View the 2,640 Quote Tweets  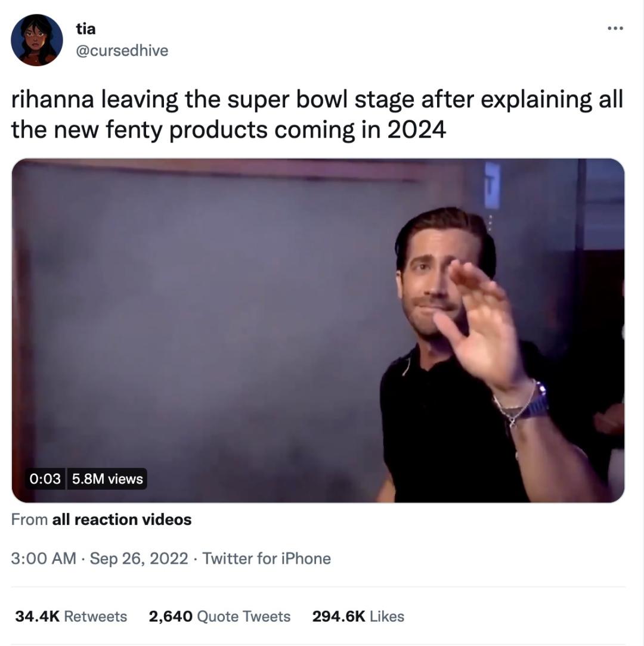[219, 616]
